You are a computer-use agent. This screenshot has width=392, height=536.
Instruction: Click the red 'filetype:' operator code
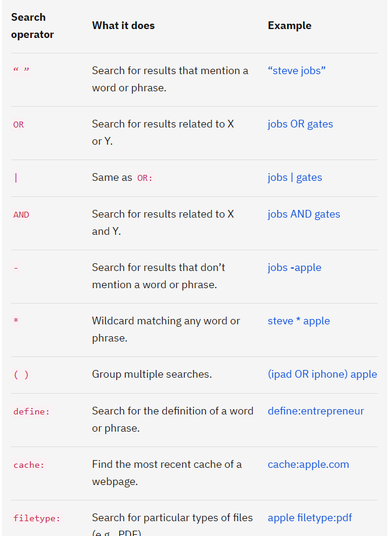[x=37, y=518]
